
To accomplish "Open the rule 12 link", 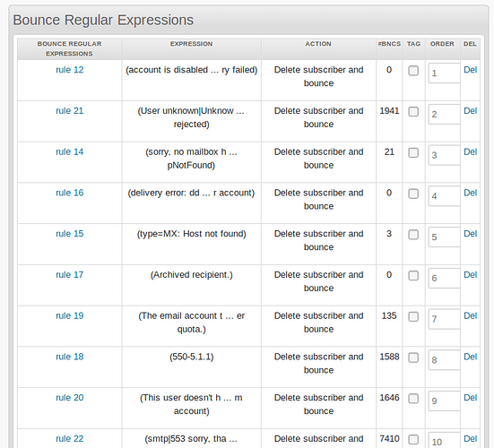I will pos(70,70).
